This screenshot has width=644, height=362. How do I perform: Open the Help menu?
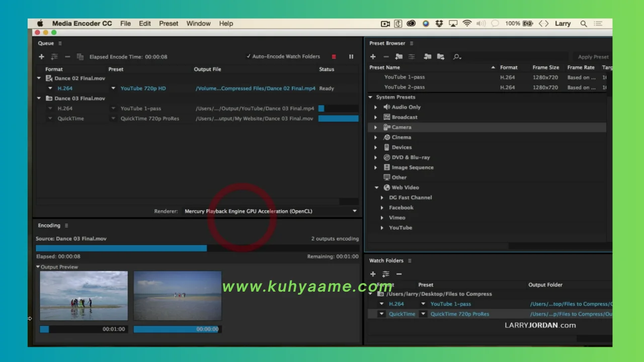226,24
